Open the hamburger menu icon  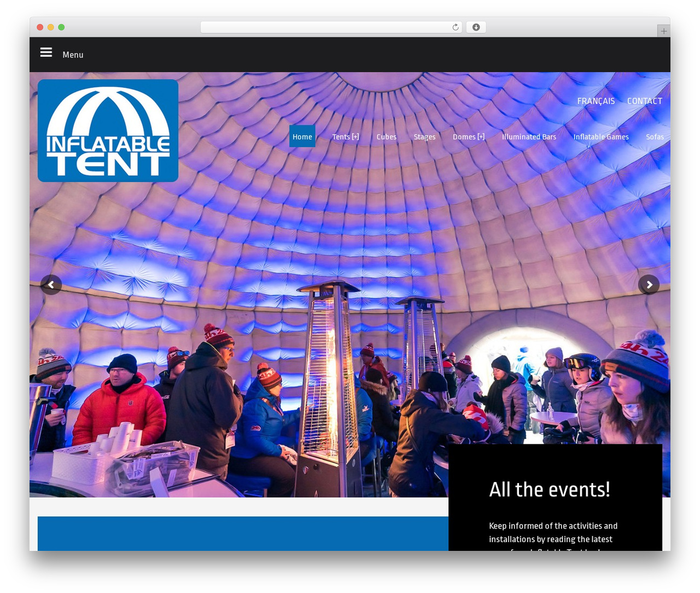(x=46, y=53)
